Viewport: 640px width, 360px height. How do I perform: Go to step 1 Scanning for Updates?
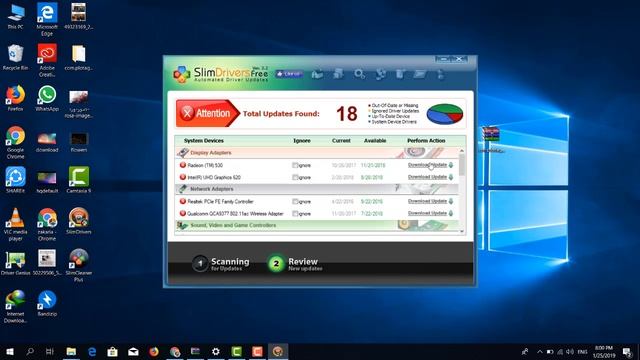221,264
